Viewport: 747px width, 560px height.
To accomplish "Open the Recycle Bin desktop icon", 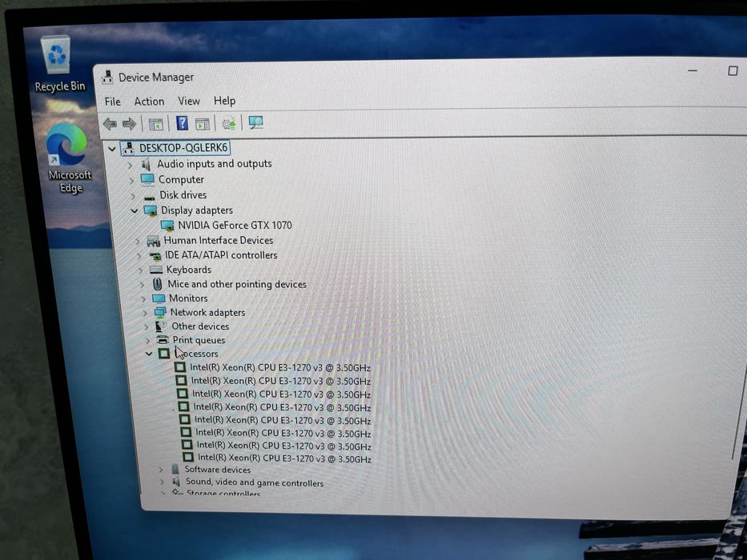I will point(58,65).
